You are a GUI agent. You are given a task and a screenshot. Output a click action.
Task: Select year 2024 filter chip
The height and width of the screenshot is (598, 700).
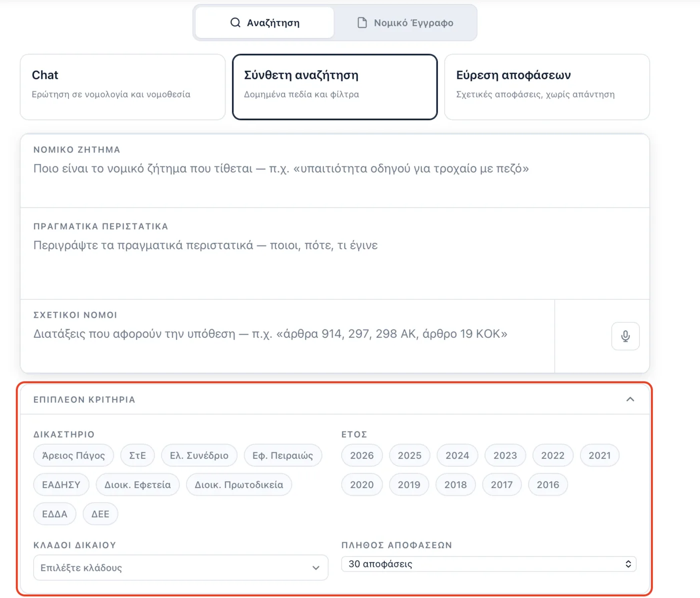(x=457, y=456)
